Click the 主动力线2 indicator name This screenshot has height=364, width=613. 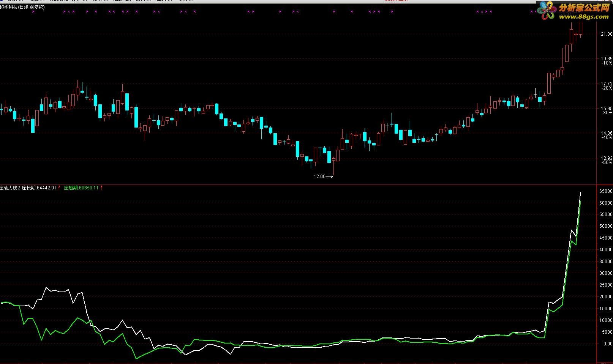pyautogui.click(x=10, y=188)
